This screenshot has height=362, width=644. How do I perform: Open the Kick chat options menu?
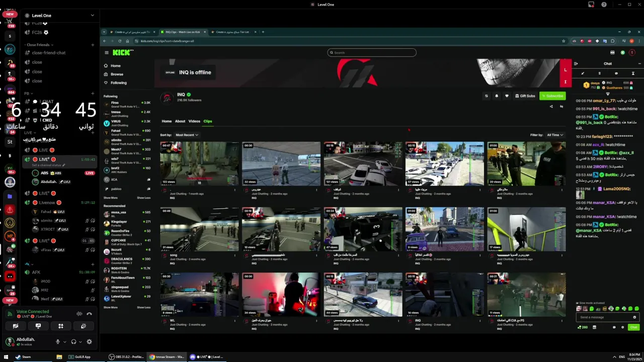pyautogui.click(x=639, y=64)
